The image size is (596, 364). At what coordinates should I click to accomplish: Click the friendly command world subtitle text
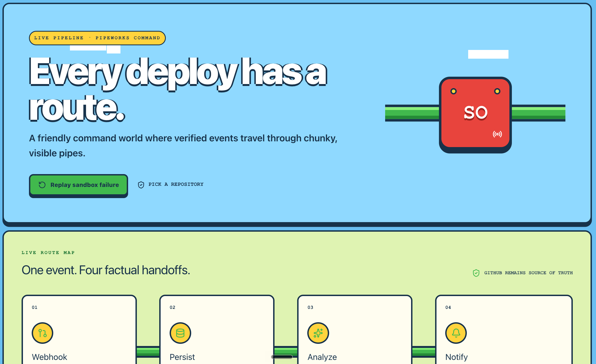point(183,146)
